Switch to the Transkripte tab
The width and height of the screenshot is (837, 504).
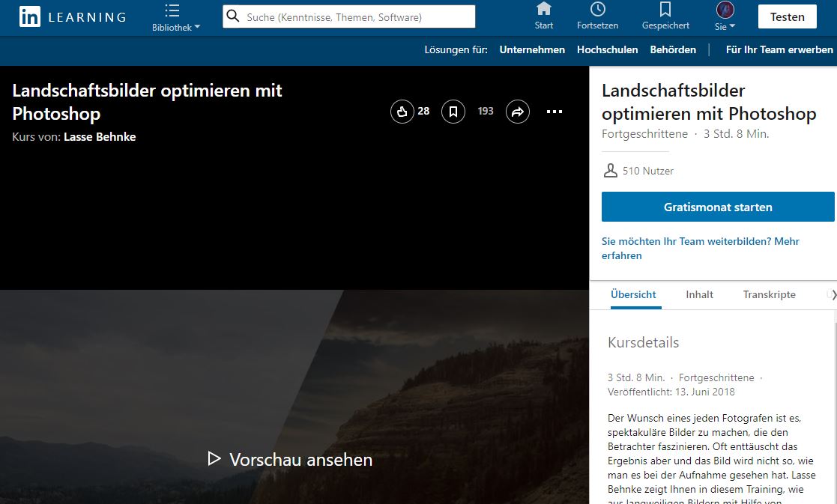click(x=769, y=294)
